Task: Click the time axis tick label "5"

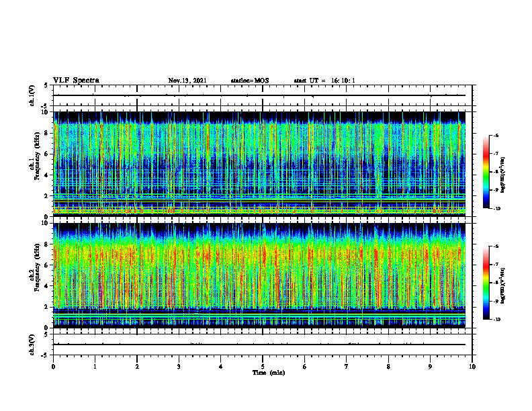Action: (263, 367)
